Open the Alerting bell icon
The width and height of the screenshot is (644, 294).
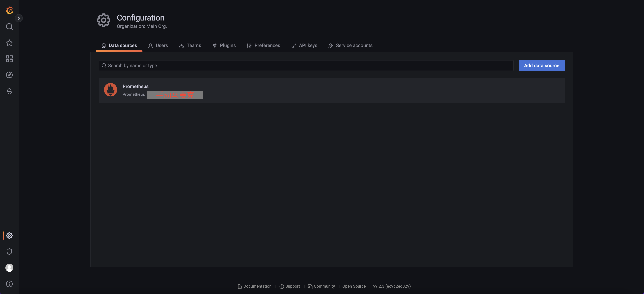pos(9,91)
